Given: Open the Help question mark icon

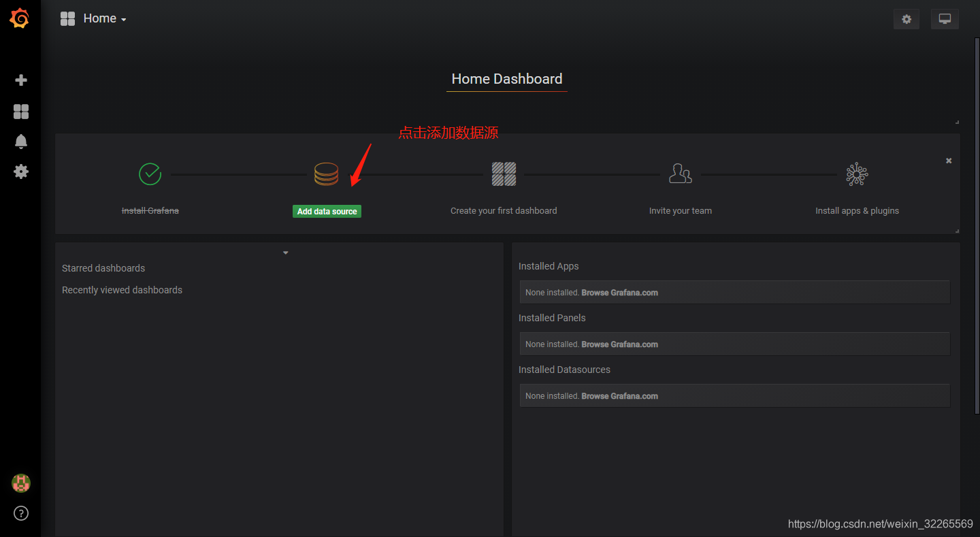Looking at the screenshot, I should (x=21, y=513).
